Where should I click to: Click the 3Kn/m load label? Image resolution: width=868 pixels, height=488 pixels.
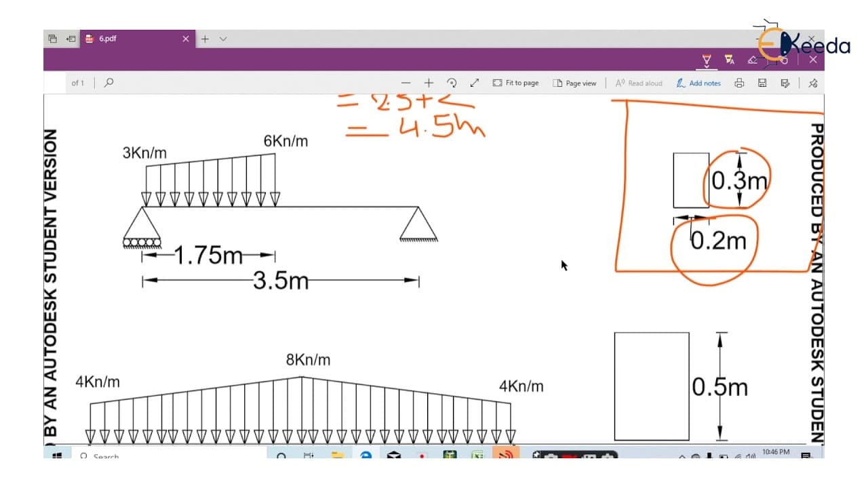click(144, 152)
